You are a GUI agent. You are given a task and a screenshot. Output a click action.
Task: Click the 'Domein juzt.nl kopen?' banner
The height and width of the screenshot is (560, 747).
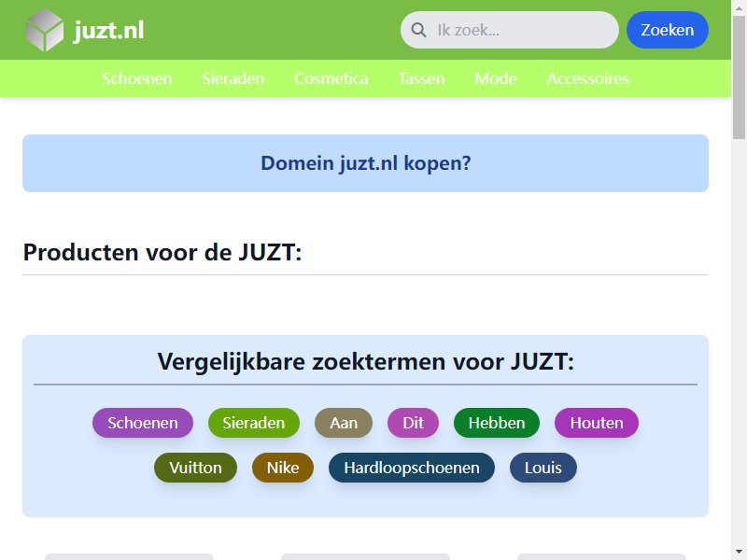pyautogui.click(x=365, y=163)
